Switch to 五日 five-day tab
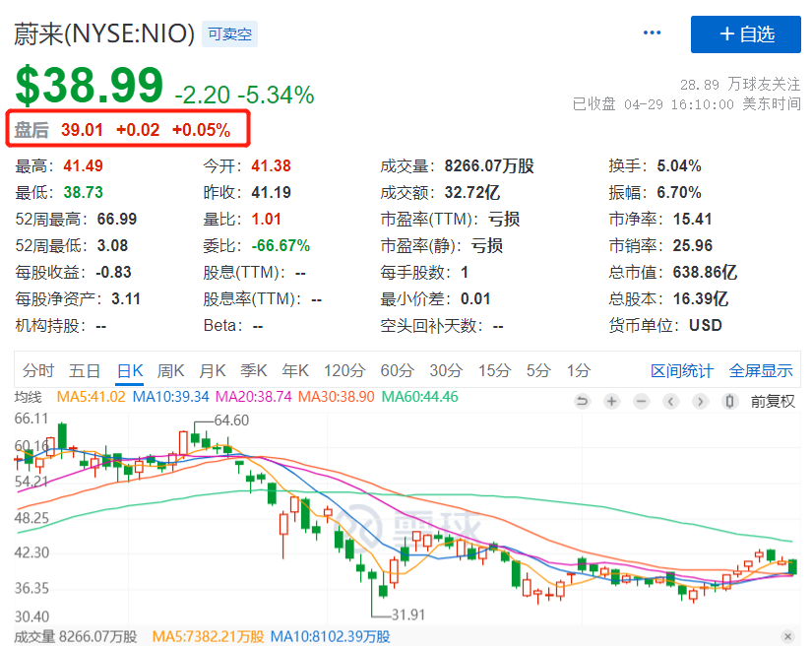This screenshot has width=812, height=646. [x=85, y=370]
